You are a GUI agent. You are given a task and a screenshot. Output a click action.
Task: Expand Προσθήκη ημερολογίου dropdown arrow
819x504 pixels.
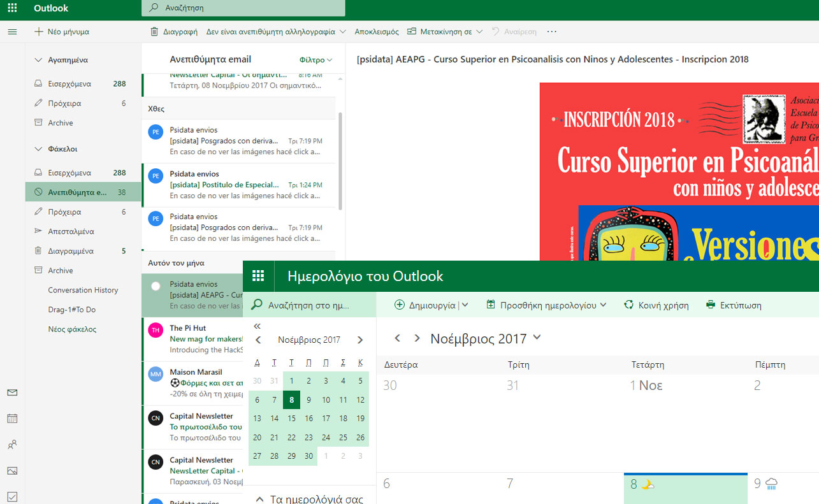(x=603, y=305)
